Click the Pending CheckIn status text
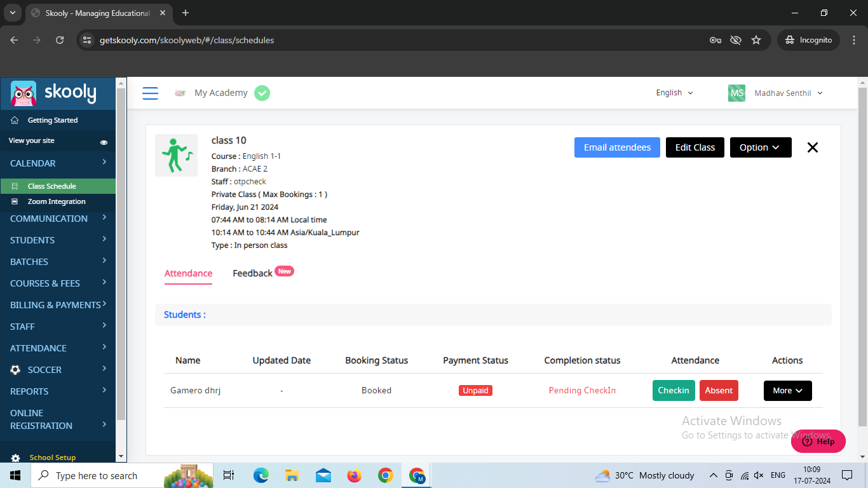This screenshot has width=868, height=488. [x=582, y=391]
